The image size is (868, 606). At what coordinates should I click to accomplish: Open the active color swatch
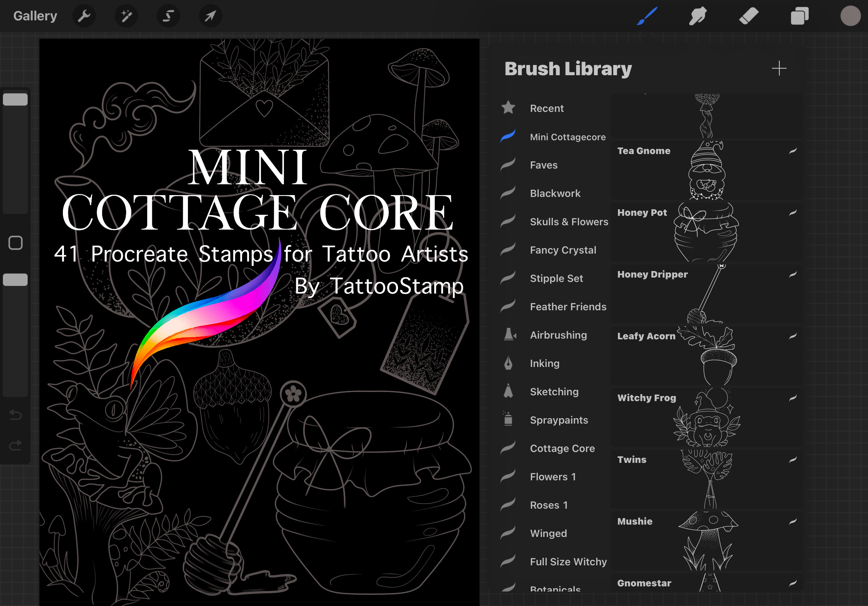[850, 16]
